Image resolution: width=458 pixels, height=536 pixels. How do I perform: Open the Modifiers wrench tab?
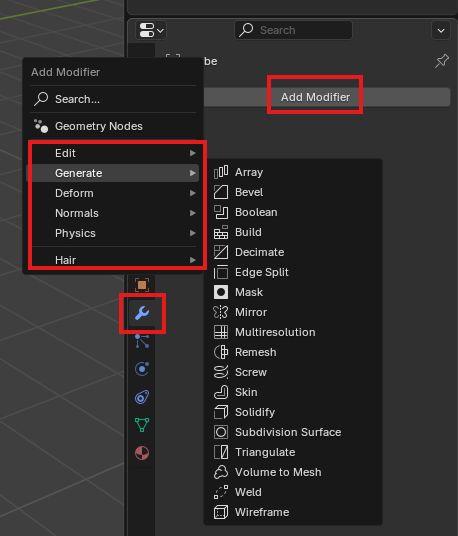142,313
